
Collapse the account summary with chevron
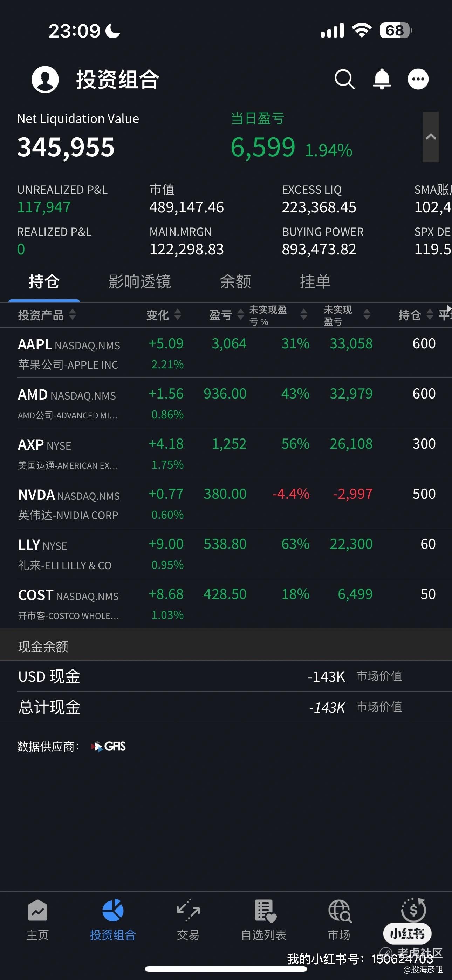(x=431, y=137)
